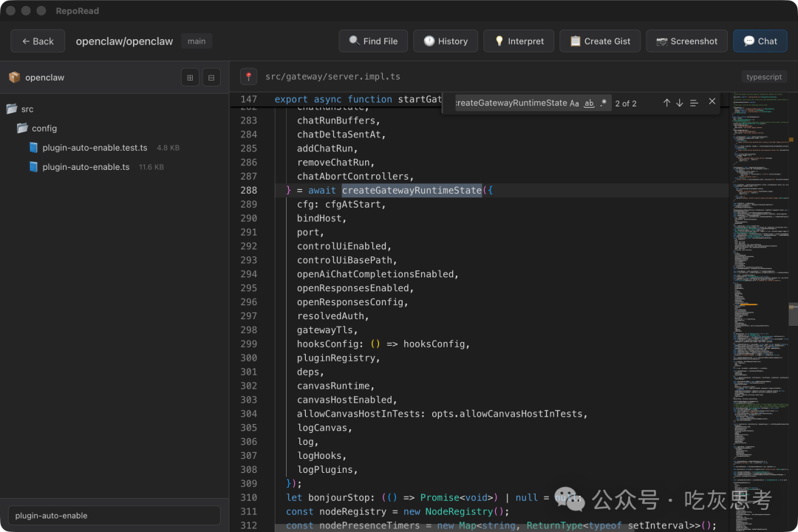The image size is (798, 532).
Task: Click 'controlUiBasePath,' on line 293
Action: pos(347,260)
